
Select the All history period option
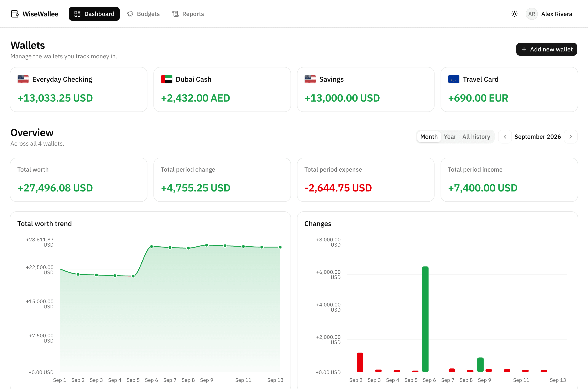tap(476, 137)
